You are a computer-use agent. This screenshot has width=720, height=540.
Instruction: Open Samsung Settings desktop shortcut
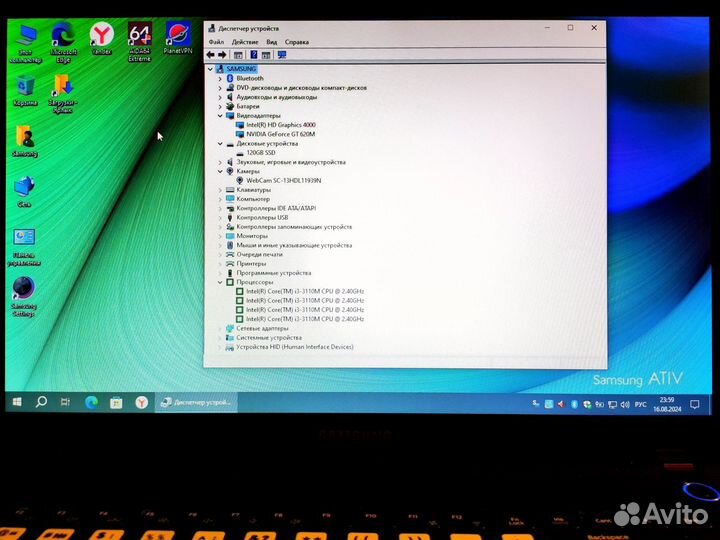click(23, 297)
